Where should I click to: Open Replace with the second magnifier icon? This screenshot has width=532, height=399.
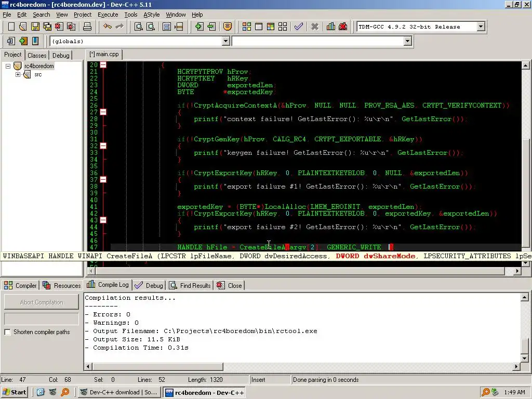151,26
